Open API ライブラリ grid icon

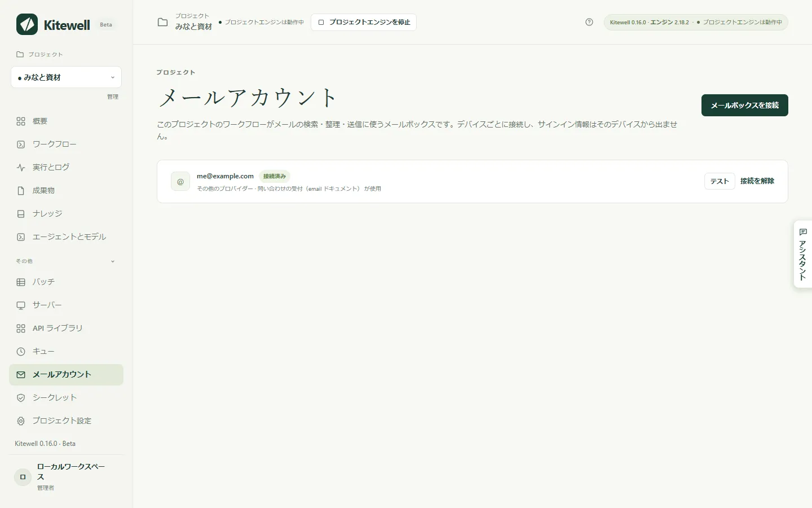tap(21, 329)
